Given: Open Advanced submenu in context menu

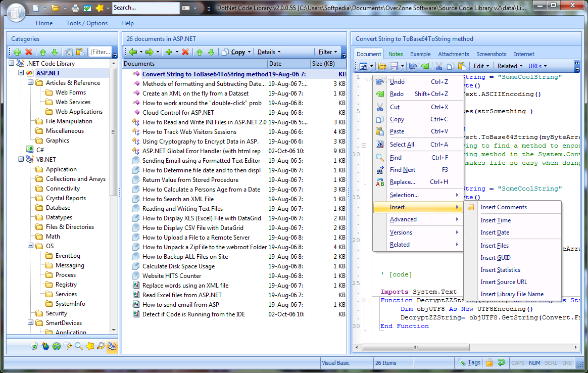Looking at the screenshot, I should (418, 219).
